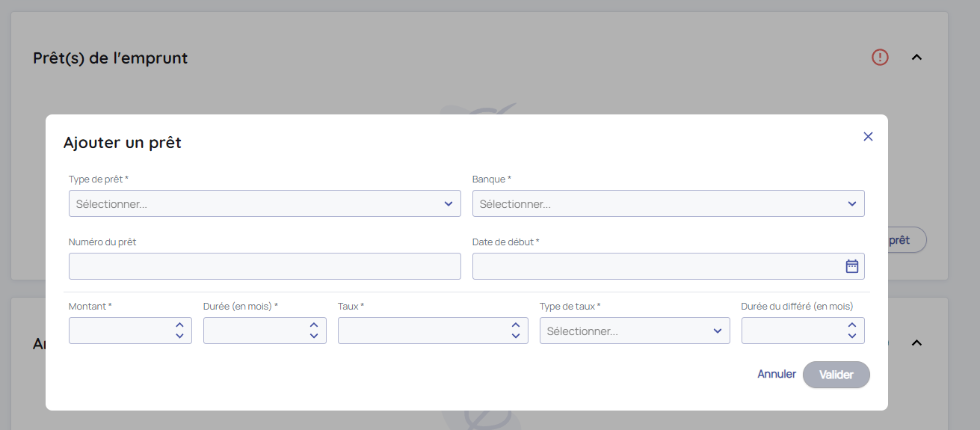Decrease the Taux value
The image size is (980, 430).
[x=515, y=336]
